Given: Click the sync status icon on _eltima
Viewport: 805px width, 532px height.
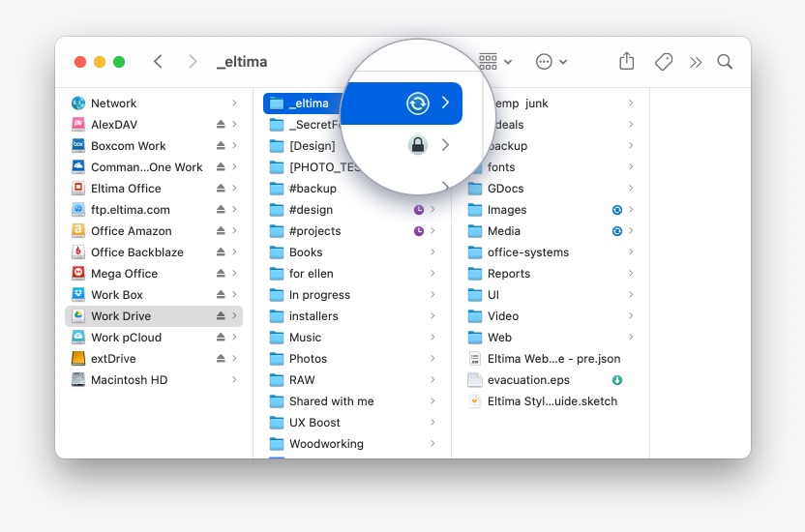Looking at the screenshot, I should click(x=418, y=103).
